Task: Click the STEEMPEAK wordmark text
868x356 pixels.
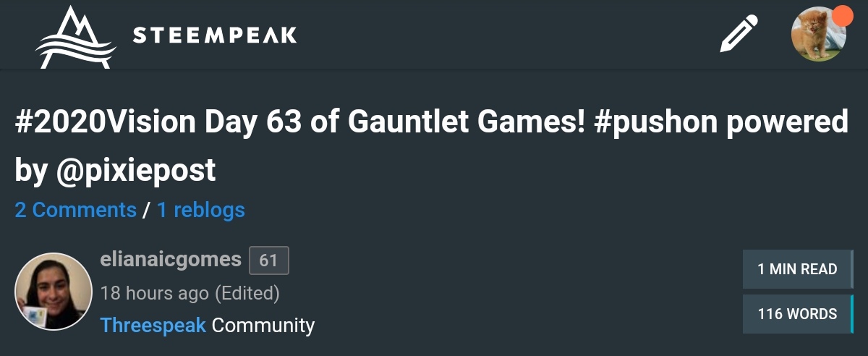Action: click(x=215, y=35)
